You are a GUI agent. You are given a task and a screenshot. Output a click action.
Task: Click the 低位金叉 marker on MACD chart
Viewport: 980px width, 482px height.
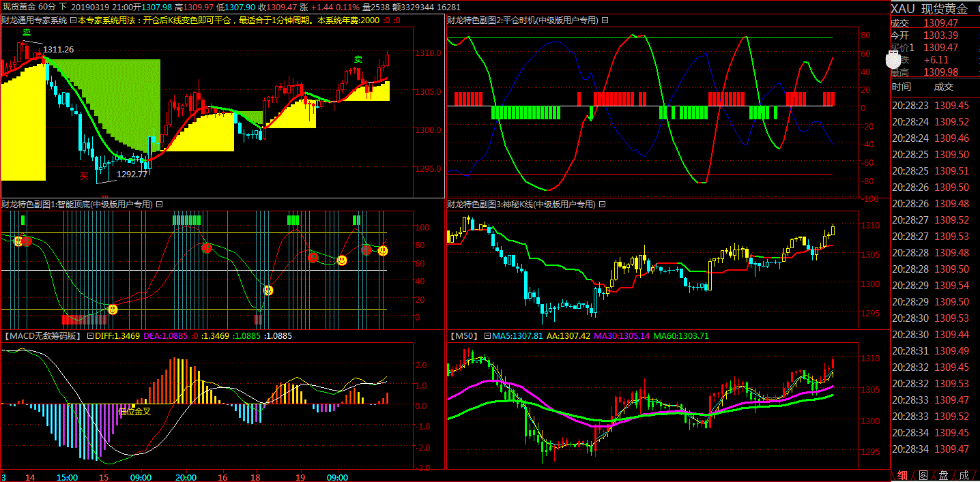(134, 411)
